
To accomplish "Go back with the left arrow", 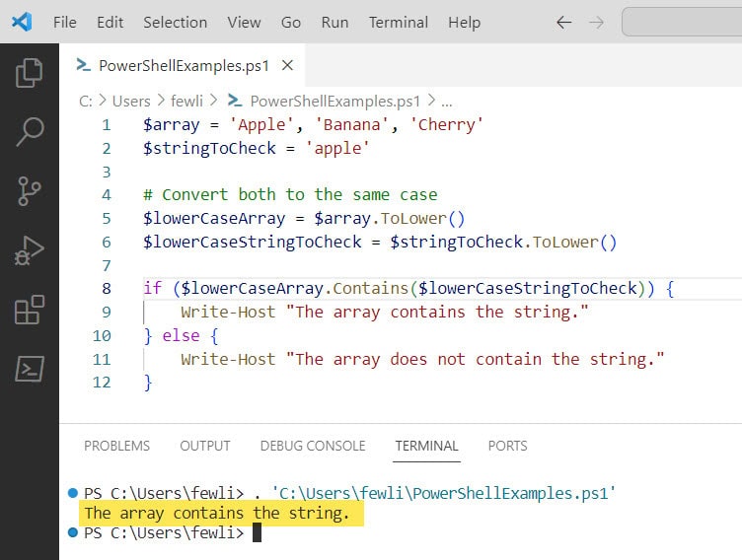I will tap(563, 23).
